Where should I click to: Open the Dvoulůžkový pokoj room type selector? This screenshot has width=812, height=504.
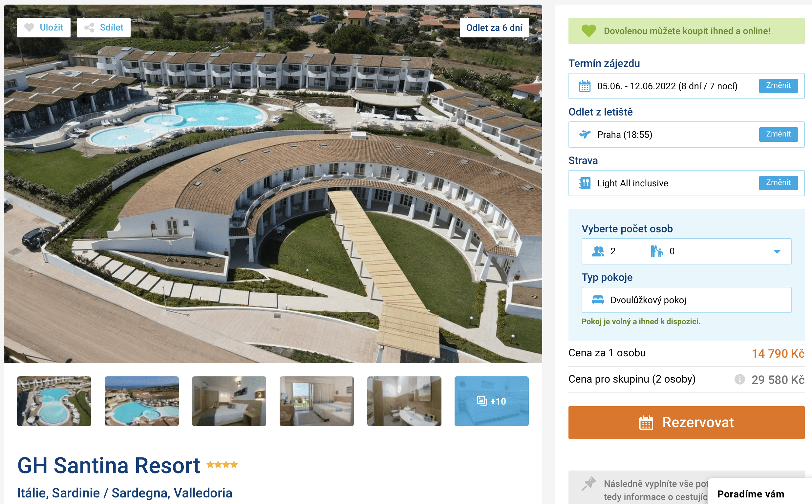[686, 300]
